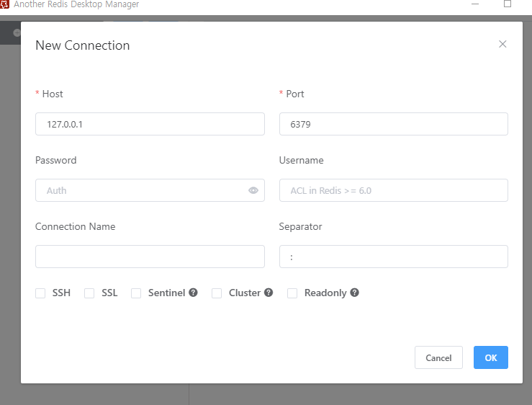Click the Separator input field
The height and width of the screenshot is (405, 532).
click(394, 257)
